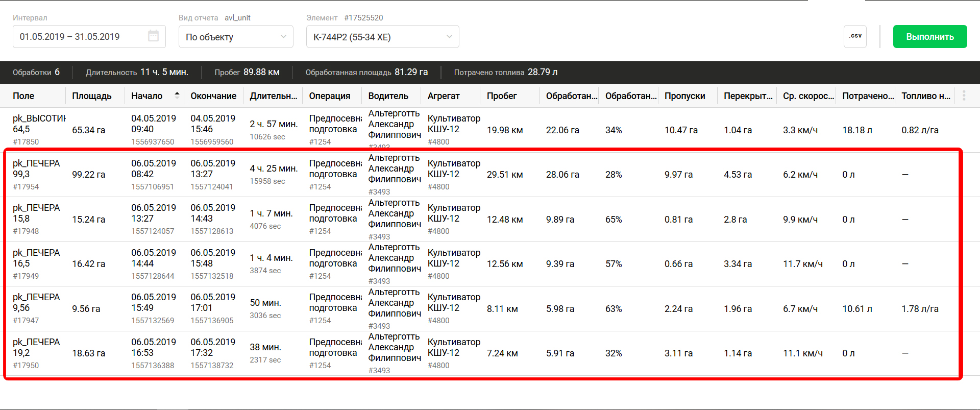Sort by the Площадь column header
Viewport: 980px width, 410px height.
[91, 96]
